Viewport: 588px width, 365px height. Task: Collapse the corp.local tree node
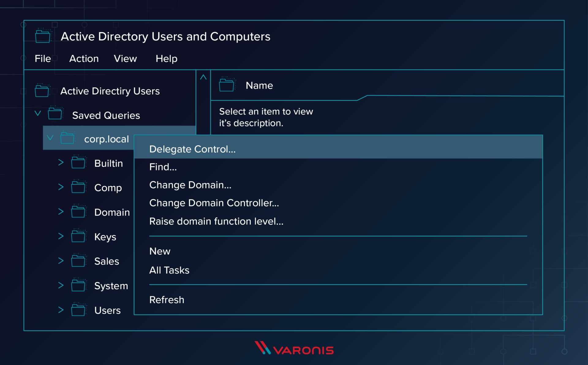(51, 138)
